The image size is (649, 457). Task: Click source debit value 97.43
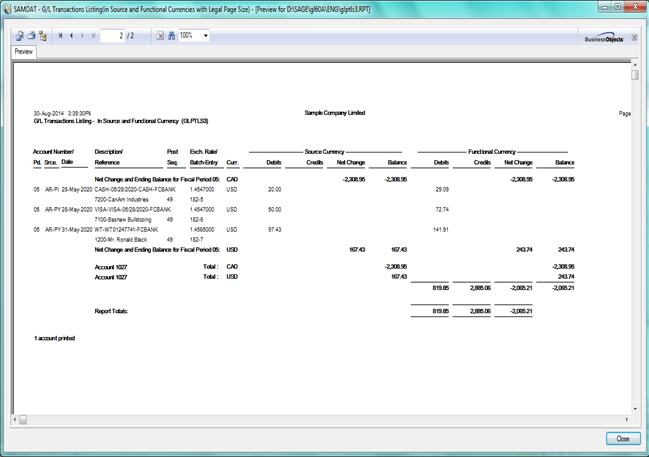point(274,229)
